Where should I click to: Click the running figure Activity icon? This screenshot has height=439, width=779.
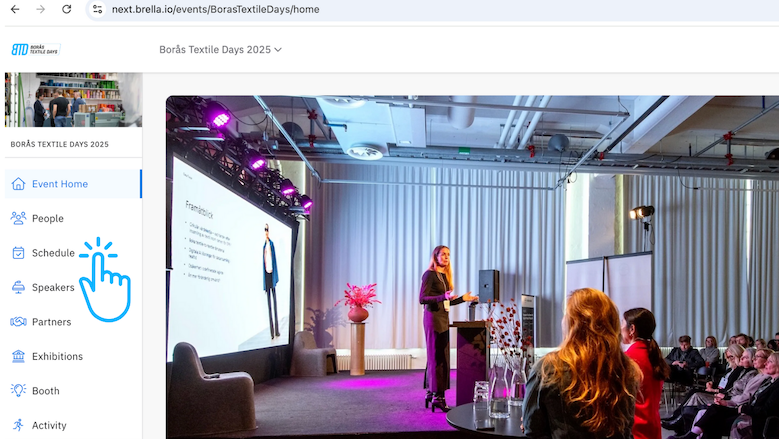click(18, 425)
